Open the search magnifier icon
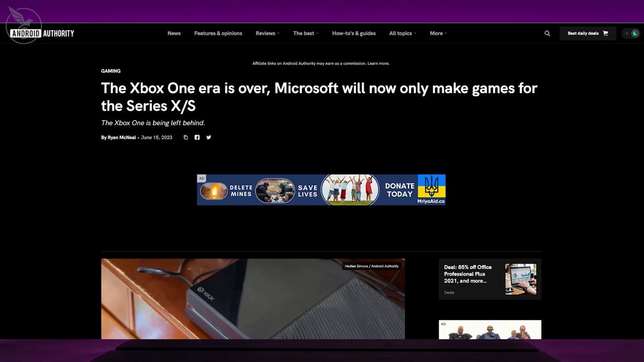Image resolution: width=644 pixels, height=362 pixels. click(547, 33)
